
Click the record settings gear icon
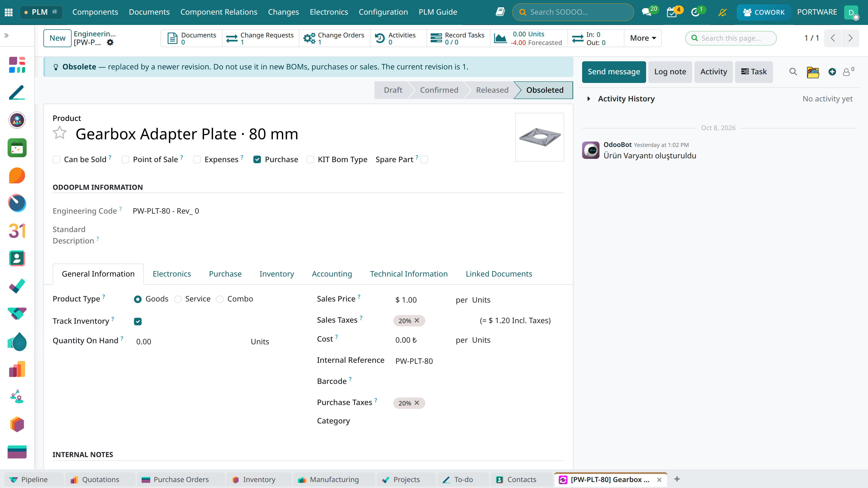(x=110, y=43)
